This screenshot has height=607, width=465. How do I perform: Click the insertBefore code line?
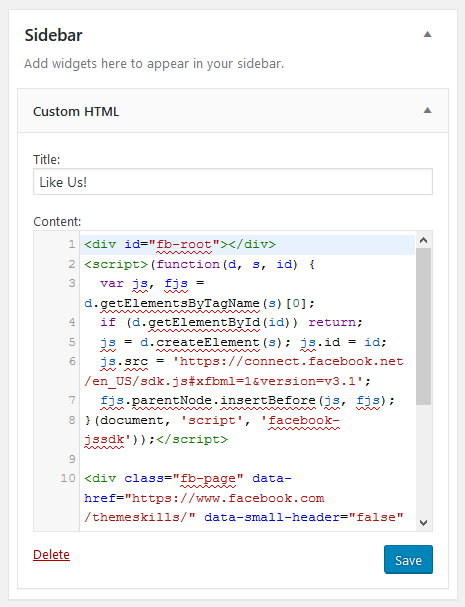247,401
